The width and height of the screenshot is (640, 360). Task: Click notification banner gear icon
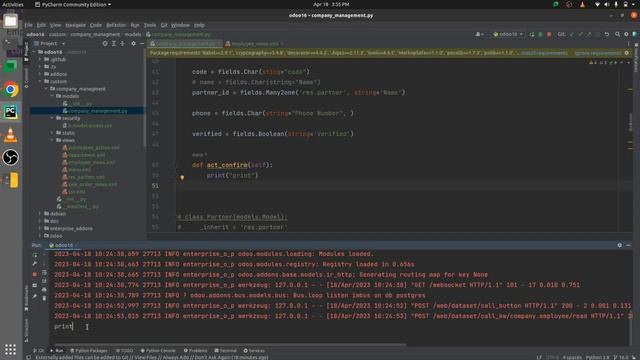[x=627, y=53]
